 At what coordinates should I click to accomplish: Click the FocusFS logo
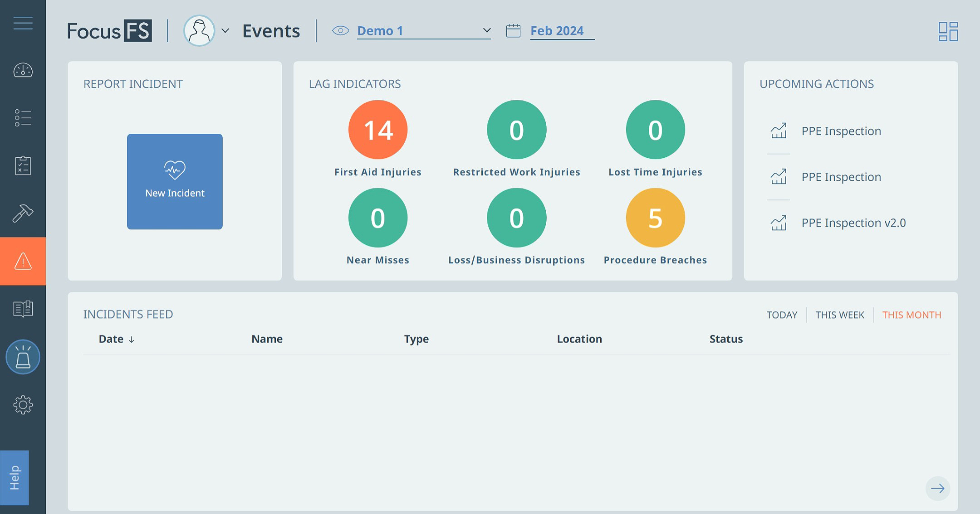coord(109,31)
